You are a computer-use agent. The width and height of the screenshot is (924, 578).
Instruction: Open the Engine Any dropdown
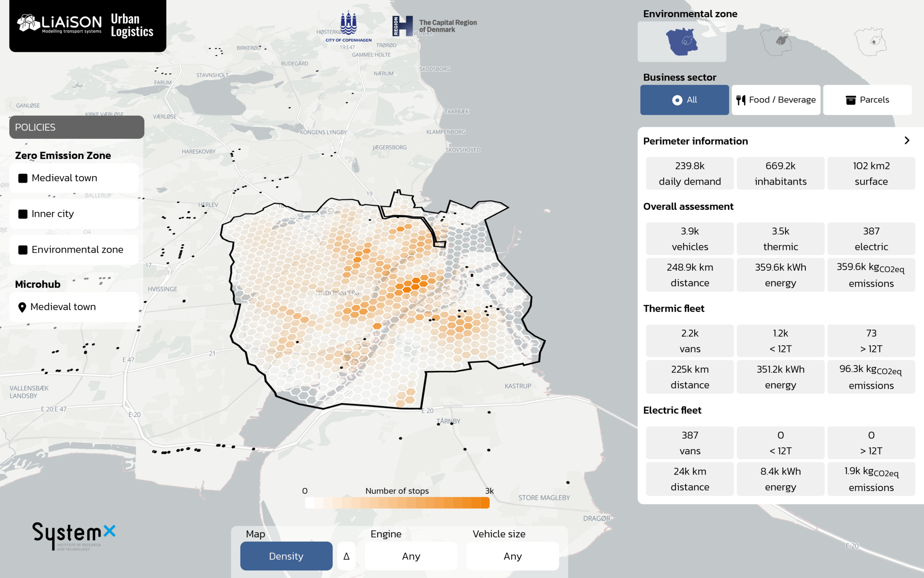[x=411, y=556]
